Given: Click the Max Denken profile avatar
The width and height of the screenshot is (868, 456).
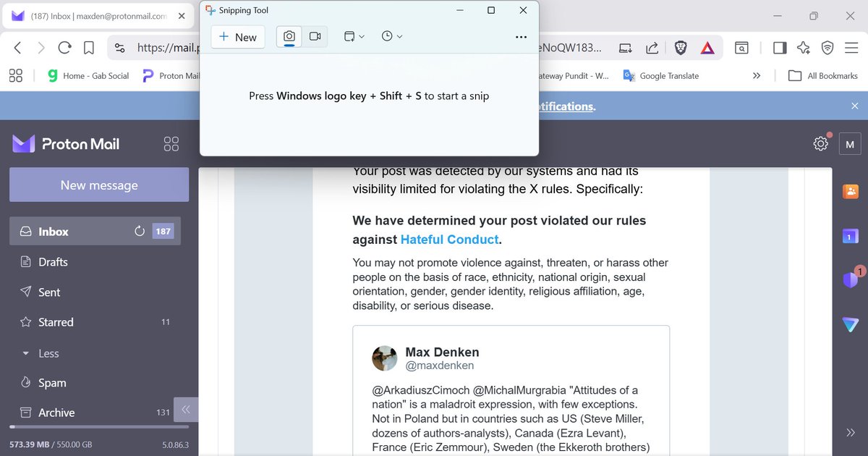Looking at the screenshot, I should coord(385,358).
